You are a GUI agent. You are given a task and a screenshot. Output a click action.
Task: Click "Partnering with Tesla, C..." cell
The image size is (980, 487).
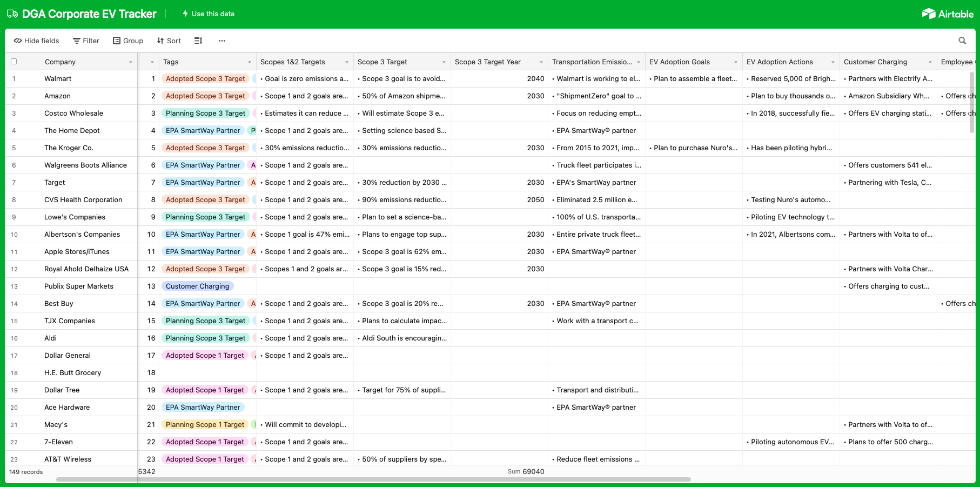click(x=888, y=182)
